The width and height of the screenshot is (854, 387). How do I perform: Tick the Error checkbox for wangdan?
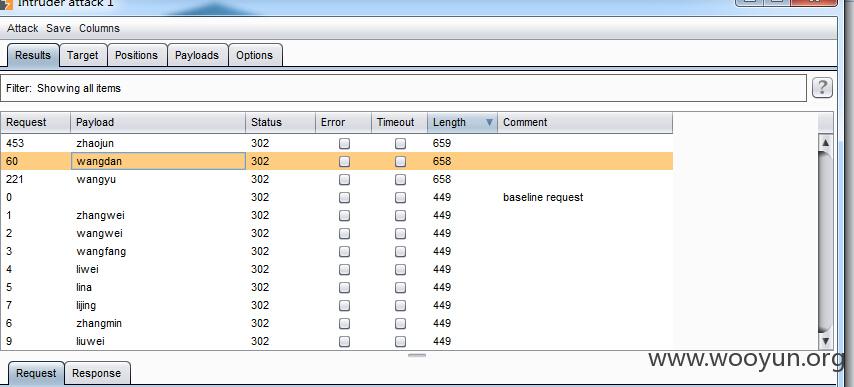point(344,162)
